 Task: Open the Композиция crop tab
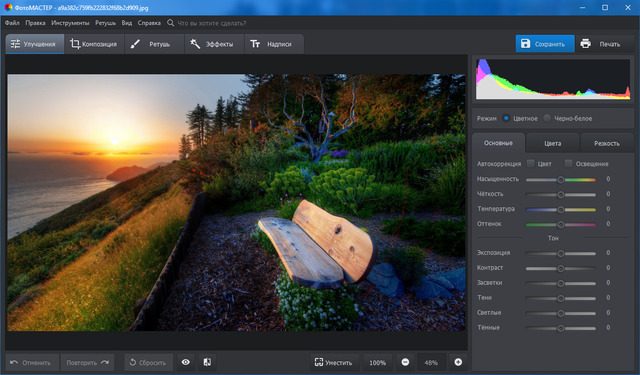click(x=93, y=44)
